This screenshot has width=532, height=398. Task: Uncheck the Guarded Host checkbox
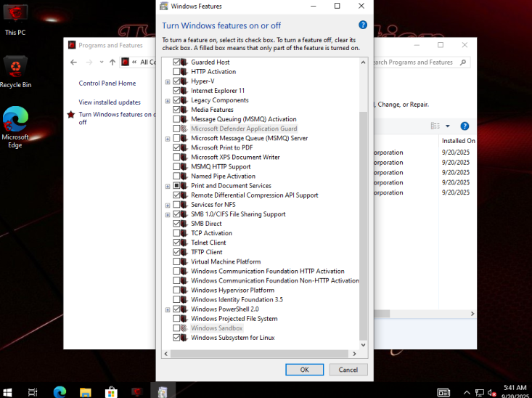coord(176,62)
